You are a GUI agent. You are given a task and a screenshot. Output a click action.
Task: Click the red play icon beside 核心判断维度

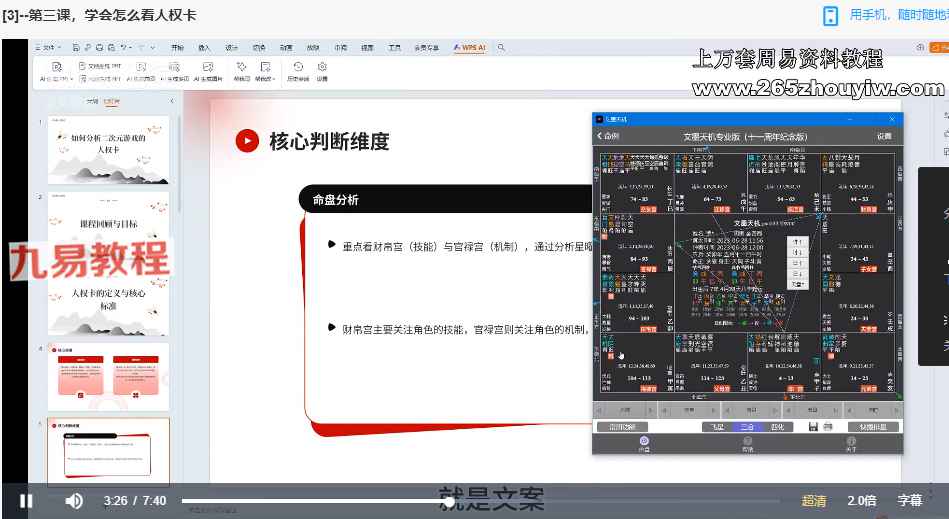(246, 141)
